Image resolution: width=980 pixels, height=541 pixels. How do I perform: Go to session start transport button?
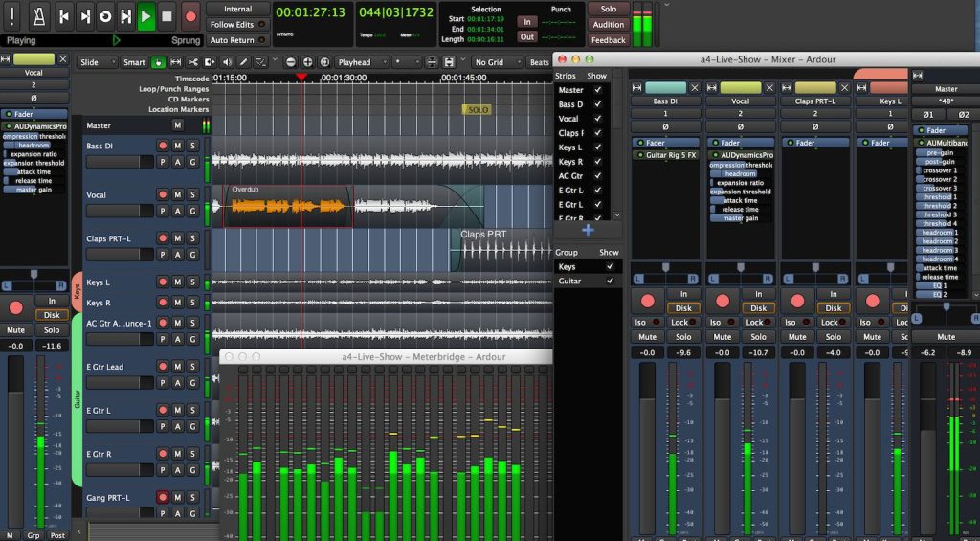(64, 16)
